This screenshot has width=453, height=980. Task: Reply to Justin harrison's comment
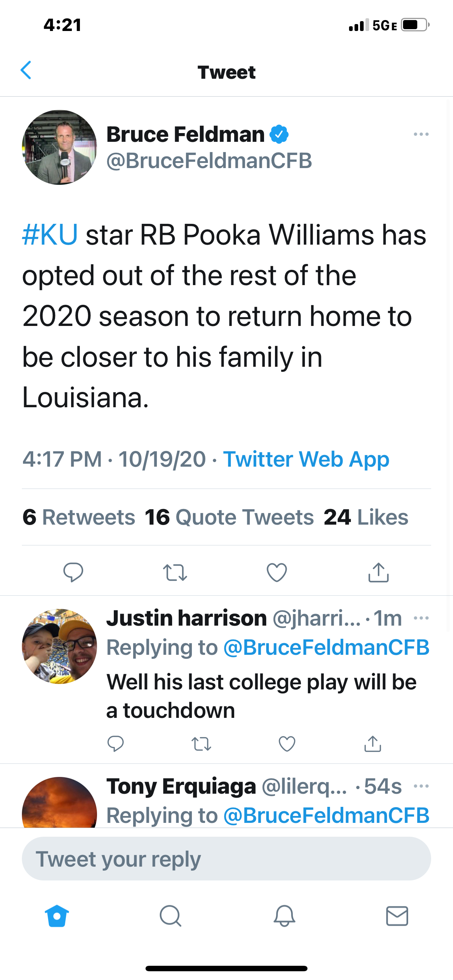pyautogui.click(x=115, y=744)
